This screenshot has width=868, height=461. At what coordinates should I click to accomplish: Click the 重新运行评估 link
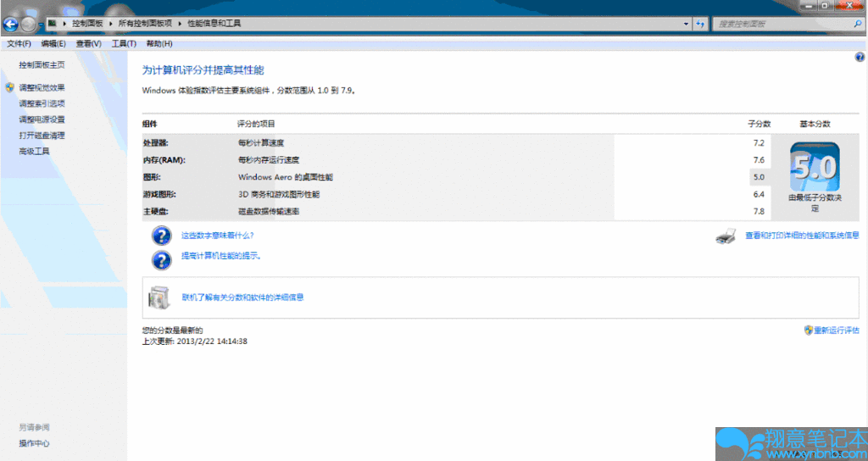tap(836, 330)
